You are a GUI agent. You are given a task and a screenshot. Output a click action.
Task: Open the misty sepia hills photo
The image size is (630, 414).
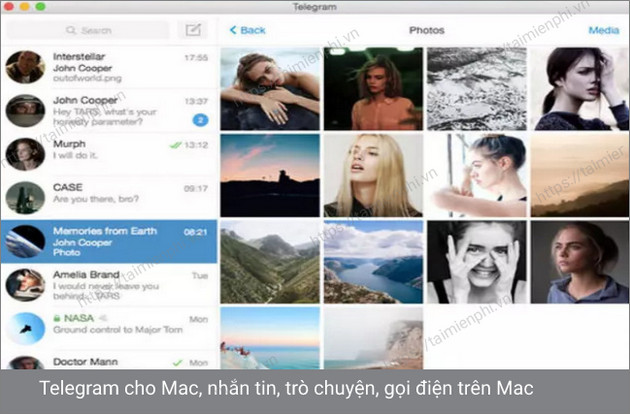pos(580,176)
